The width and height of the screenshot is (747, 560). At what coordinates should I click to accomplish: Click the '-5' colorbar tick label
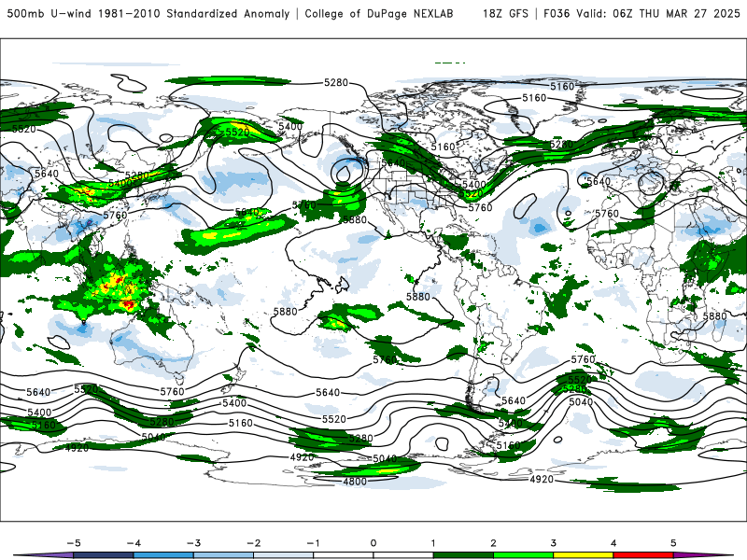point(74,543)
